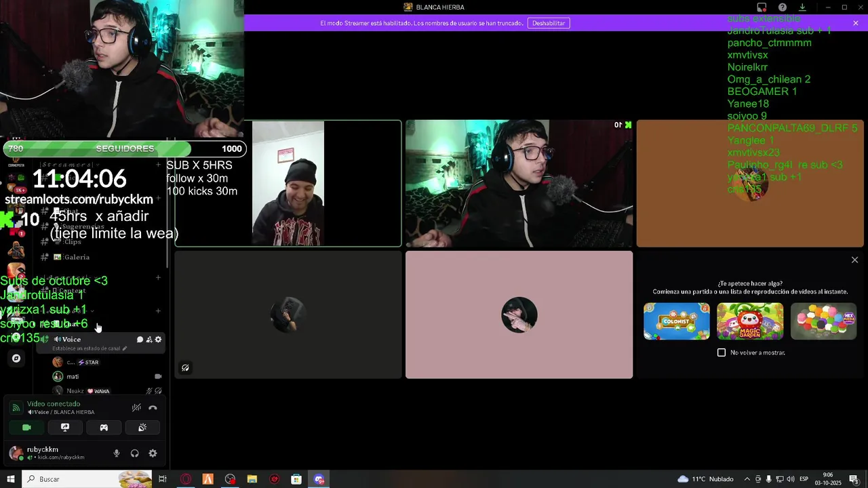Open the Voice channel text chat icon

(x=140, y=340)
